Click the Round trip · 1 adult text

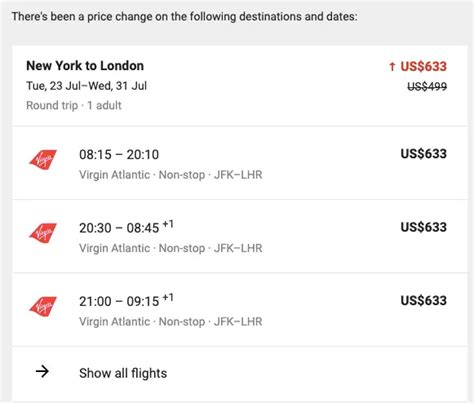click(74, 106)
